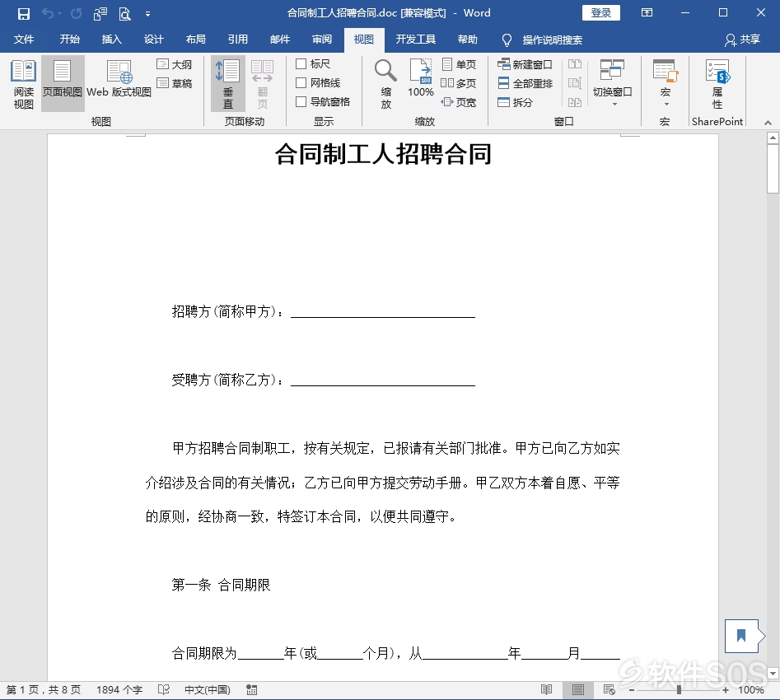
Task: Click the vertical scrollbar up arrow
Action: pos(773,138)
